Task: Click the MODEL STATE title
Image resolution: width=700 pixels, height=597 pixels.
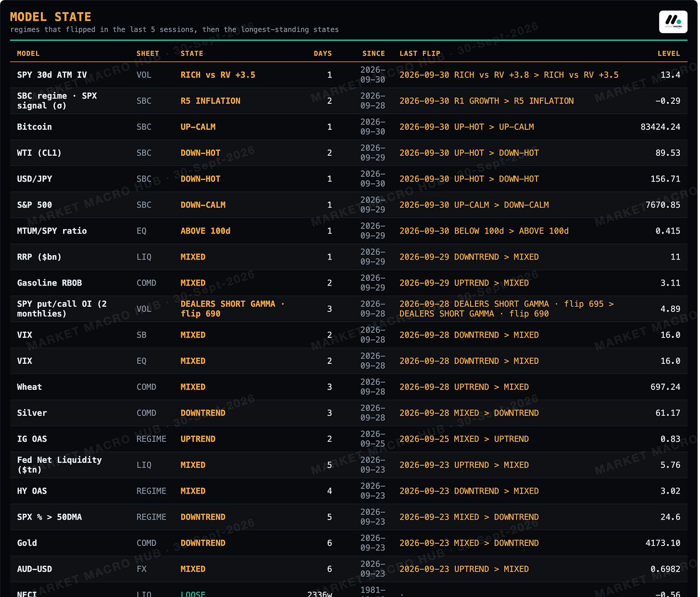Action: (50, 17)
